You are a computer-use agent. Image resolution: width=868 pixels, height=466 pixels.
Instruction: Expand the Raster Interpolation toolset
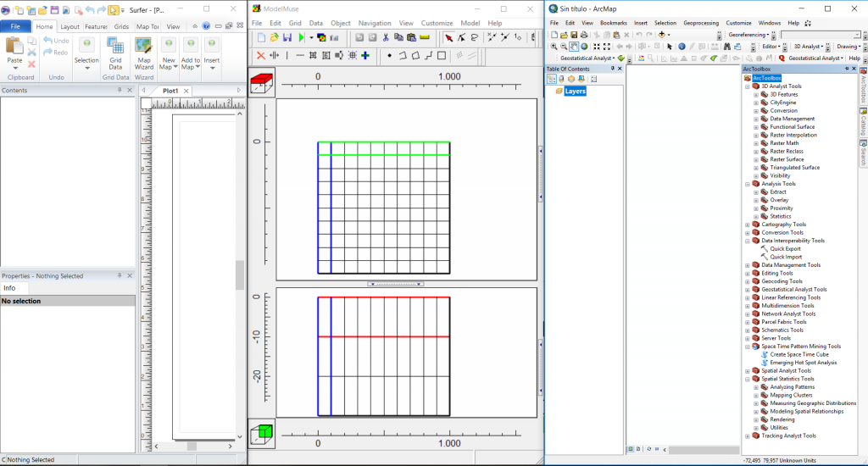tap(756, 135)
